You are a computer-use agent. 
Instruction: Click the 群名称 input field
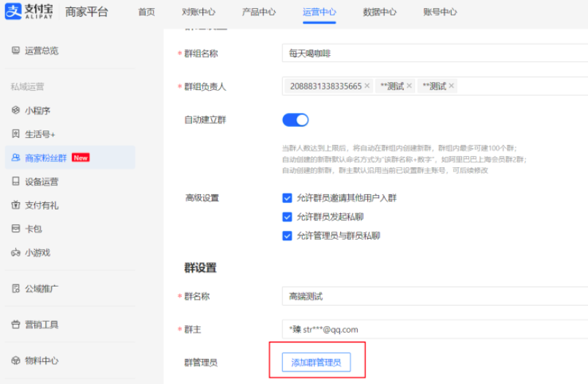pyautogui.click(x=434, y=296)
